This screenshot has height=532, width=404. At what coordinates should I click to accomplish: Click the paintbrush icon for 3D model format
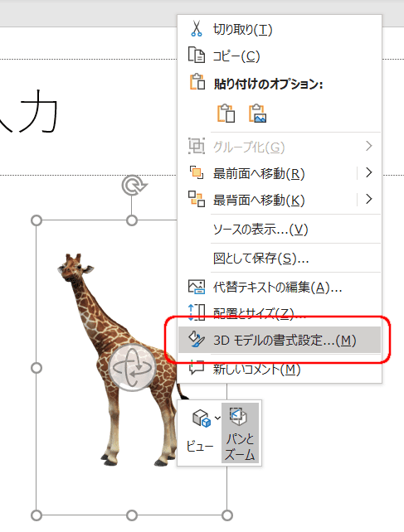[x=197, y=339]
